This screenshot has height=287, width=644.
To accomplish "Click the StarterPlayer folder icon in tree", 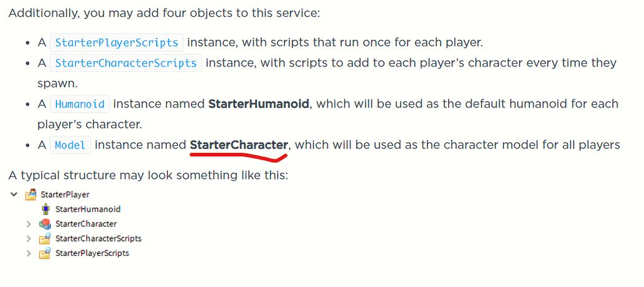I will 31,194.
